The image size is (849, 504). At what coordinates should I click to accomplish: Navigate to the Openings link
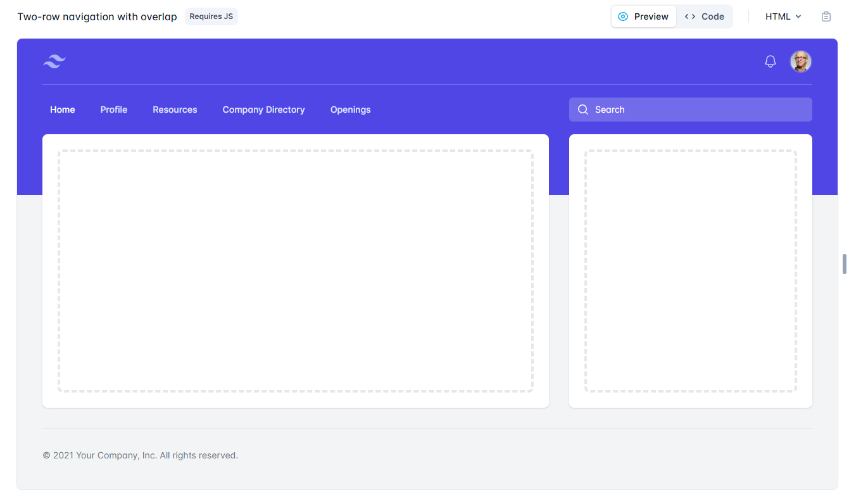(x=350, y=110)
